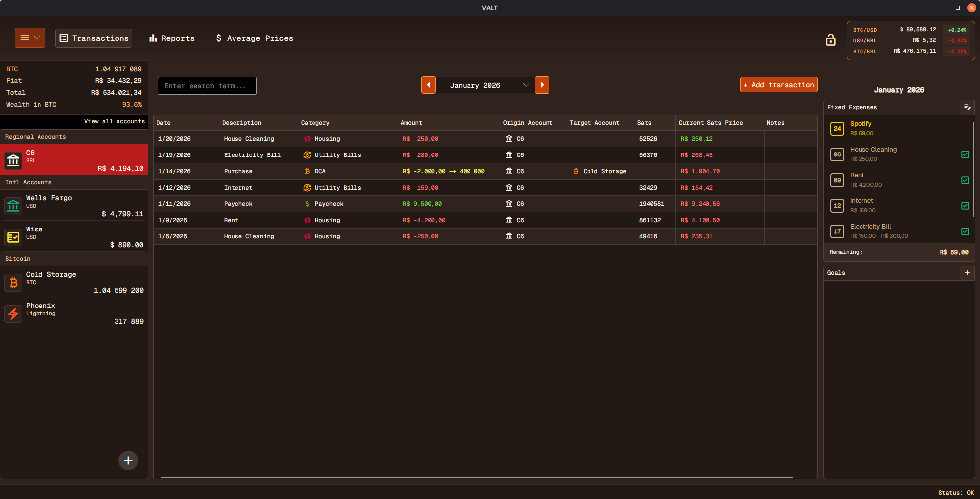This screenshot has width=980, height=499.
Task: Uncheck the Electricity Bill expense checkbox
Action: click(x=965, y=231)
